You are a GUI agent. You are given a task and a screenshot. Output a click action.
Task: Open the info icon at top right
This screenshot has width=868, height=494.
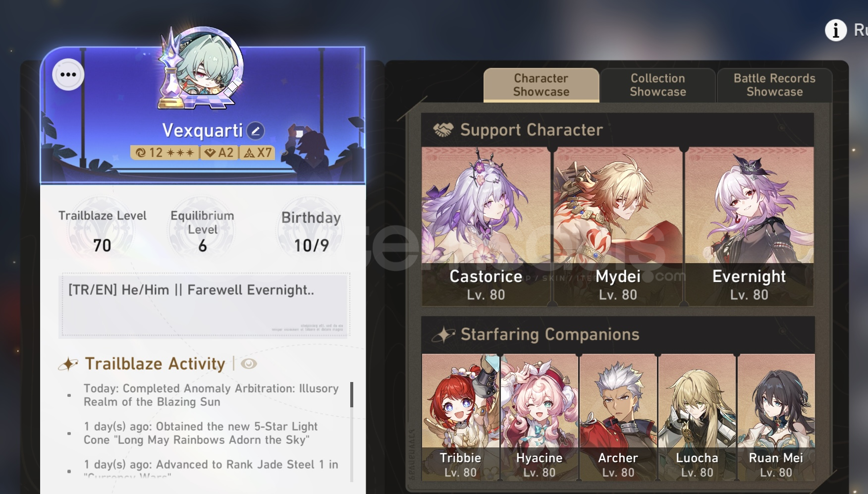(836, 30)
